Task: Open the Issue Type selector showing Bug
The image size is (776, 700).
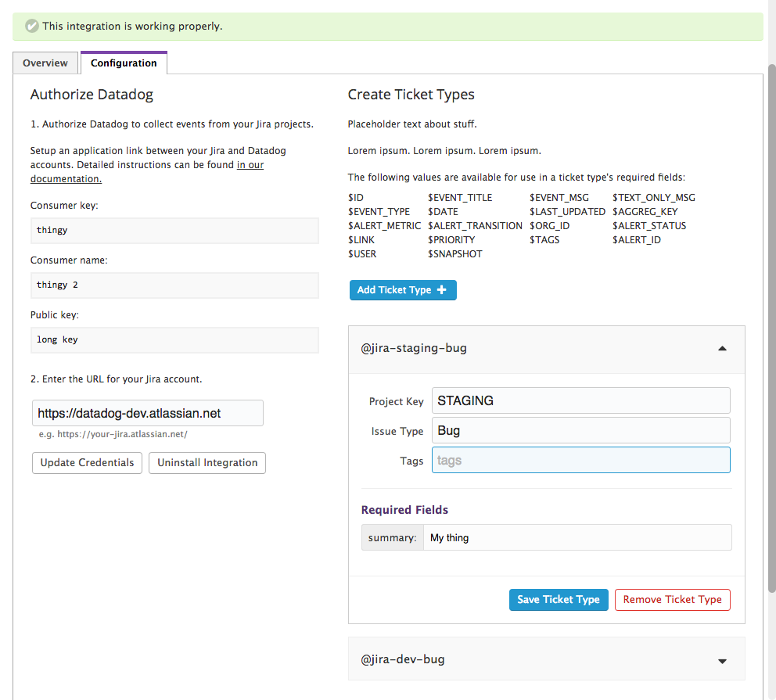Action: pyautogui.click(x=580, y=429)
